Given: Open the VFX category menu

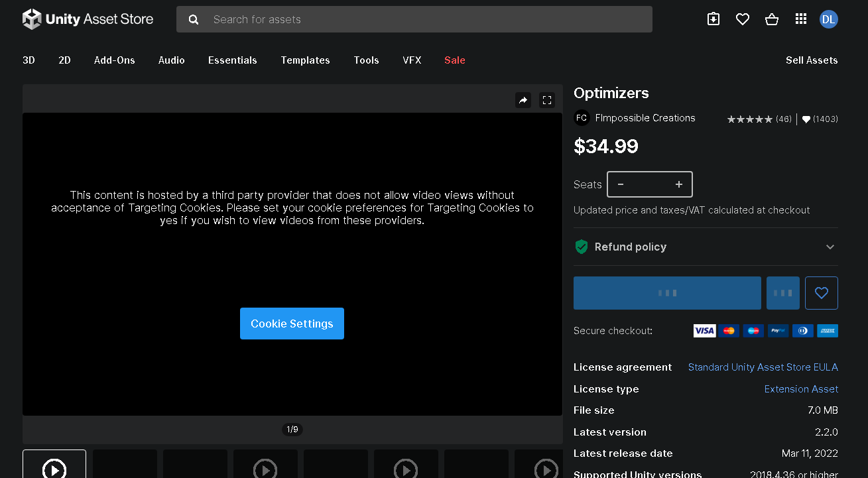Looking at the screenshot, I should click(x=412, y=60).
